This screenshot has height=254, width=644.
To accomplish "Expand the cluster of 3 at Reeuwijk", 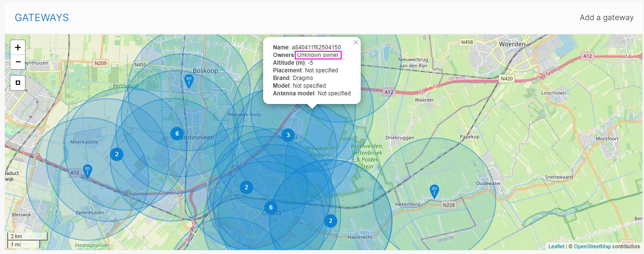I will point(288,135).
